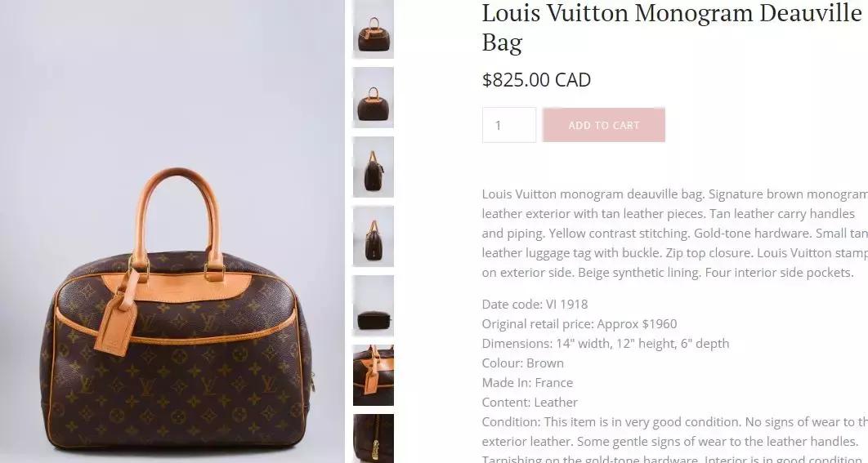868x463 pixels.
Task: Click the Made In: France line
Action: tap(527, 383)
